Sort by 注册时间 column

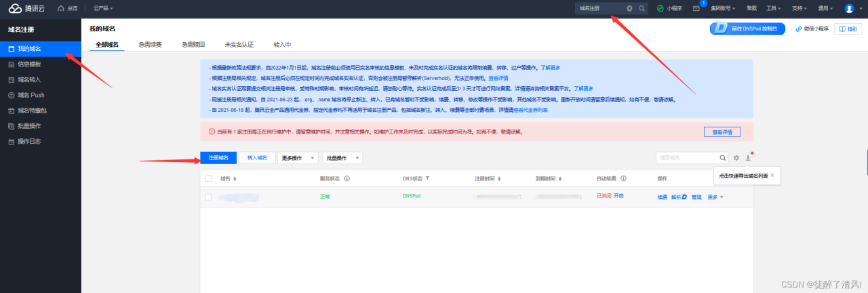click(x=499, y=179)
